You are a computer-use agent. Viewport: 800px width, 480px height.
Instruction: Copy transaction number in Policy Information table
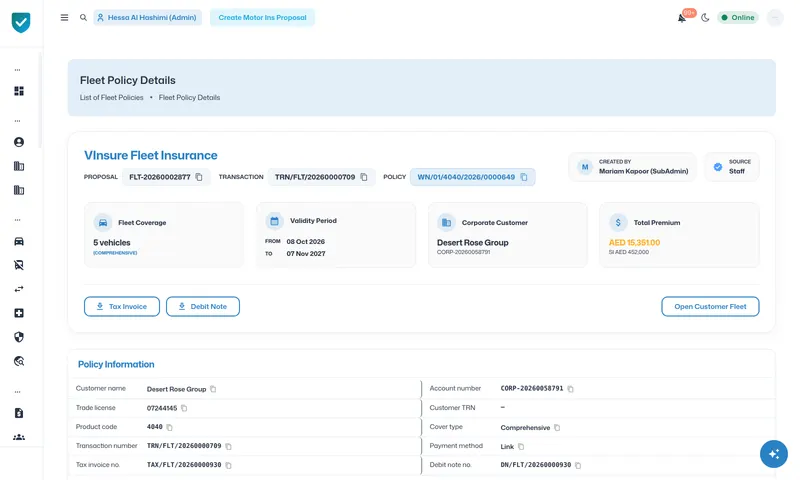click(x=229, y=446)
